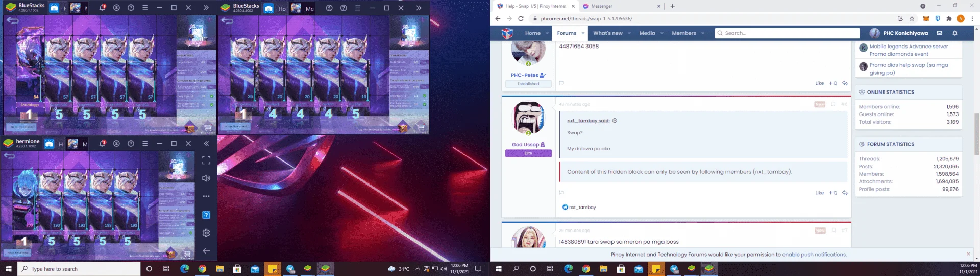
Task: Click in-game back arrow in BlueStacks 4.280.1.1002
Action: (12, 20)
